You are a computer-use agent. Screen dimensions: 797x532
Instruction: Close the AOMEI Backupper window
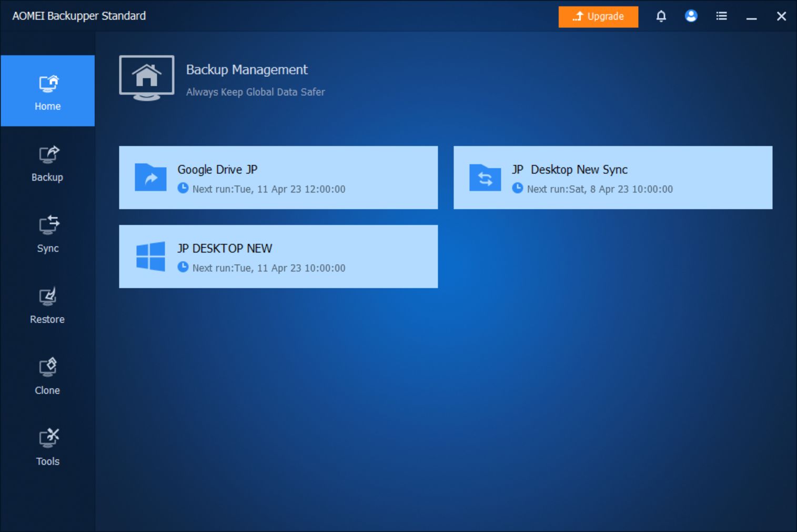[782, 16]
